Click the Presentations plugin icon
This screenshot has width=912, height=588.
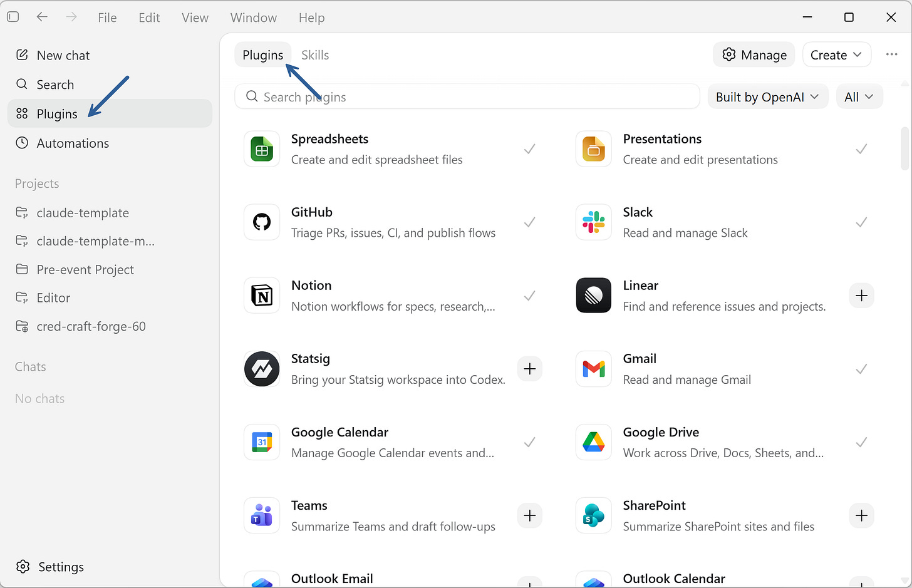pyautogui.click(x=594, y=149)
